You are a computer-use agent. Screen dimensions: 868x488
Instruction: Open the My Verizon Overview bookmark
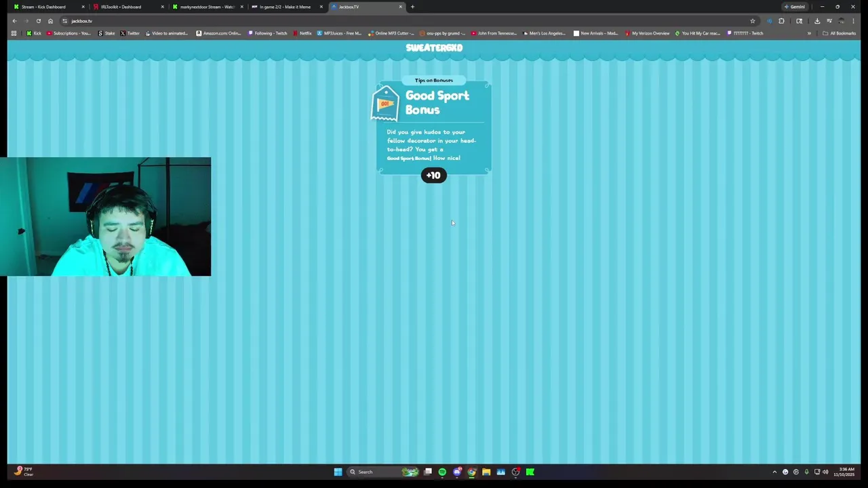[648, 33]
